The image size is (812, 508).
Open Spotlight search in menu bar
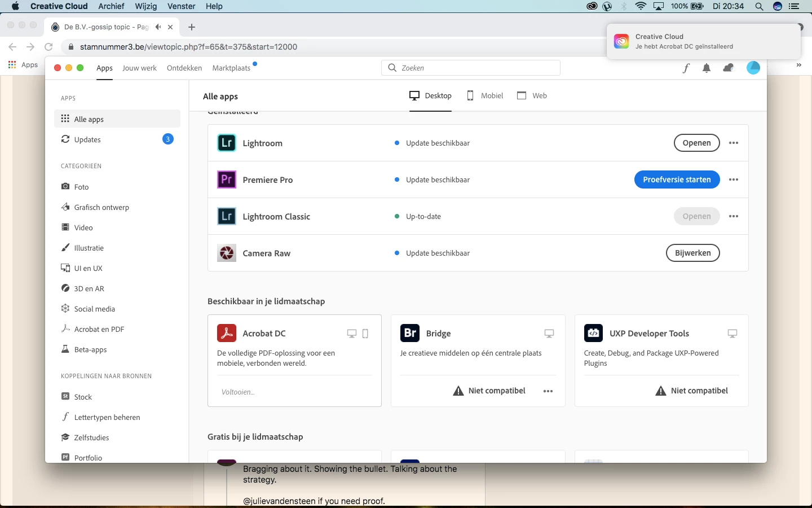pos(759,6)
